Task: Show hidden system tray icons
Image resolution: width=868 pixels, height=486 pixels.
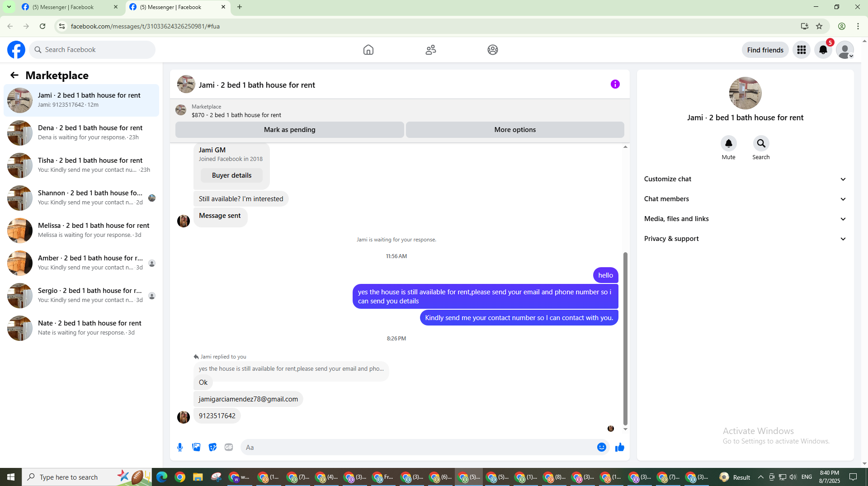Action: tap(761, 477)
